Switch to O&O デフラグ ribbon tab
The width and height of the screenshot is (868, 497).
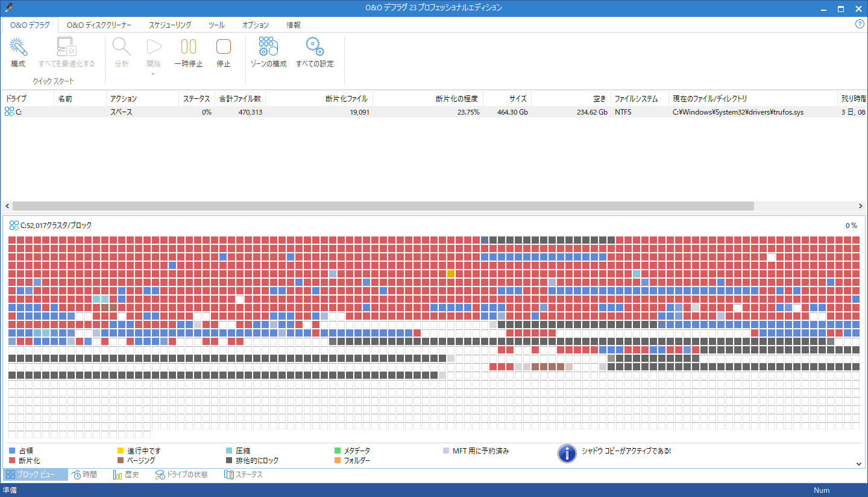30,25
